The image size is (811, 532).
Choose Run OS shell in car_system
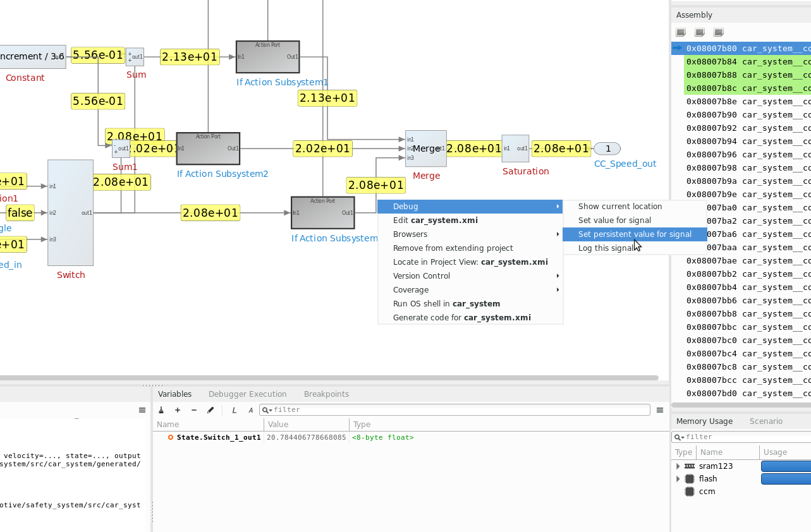click(x=470, y=304)
